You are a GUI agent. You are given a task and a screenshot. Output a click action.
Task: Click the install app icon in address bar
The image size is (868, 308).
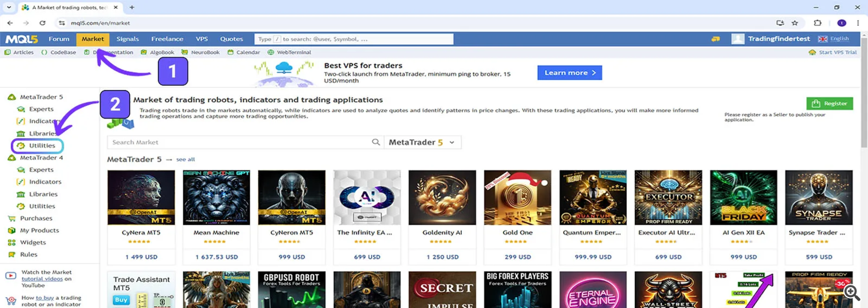point(780,23)
